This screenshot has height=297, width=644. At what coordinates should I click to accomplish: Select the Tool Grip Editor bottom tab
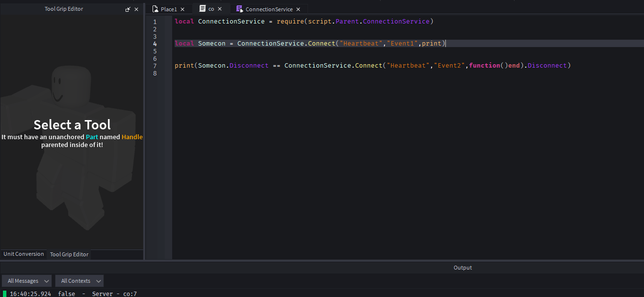coord(69,254)
